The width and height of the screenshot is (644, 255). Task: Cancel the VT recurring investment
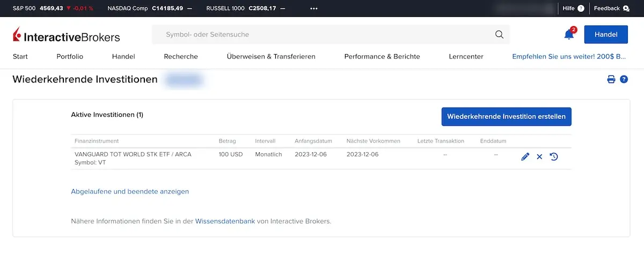[539, 157]
